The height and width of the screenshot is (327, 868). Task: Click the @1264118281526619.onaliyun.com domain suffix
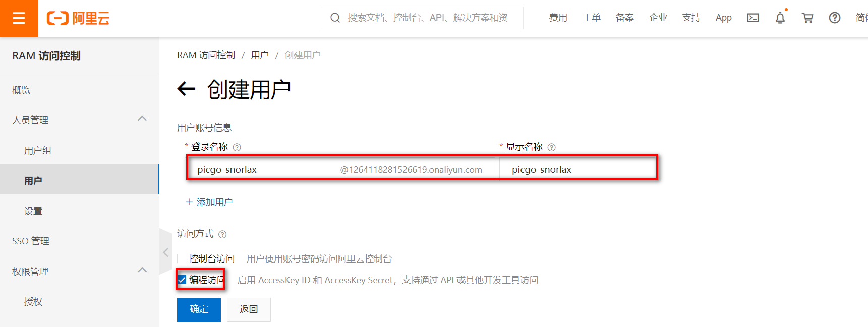click(x=411, y=170)
